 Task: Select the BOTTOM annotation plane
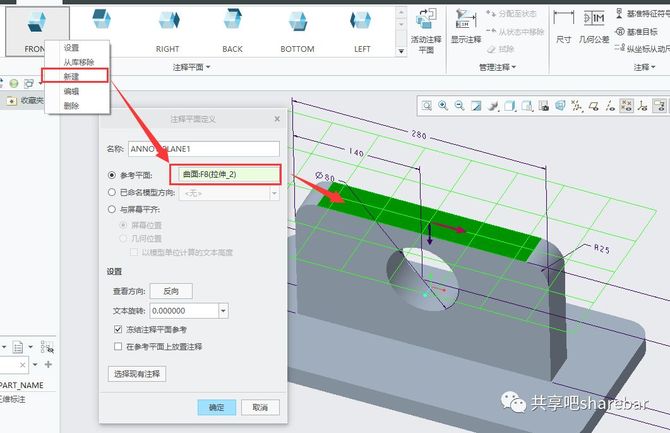point(297,31)
